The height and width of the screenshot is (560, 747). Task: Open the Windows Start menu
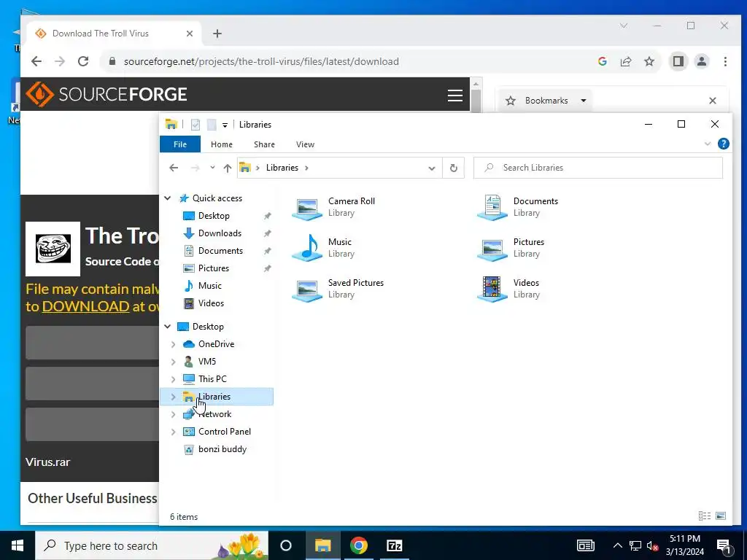(x=18, y=545)
